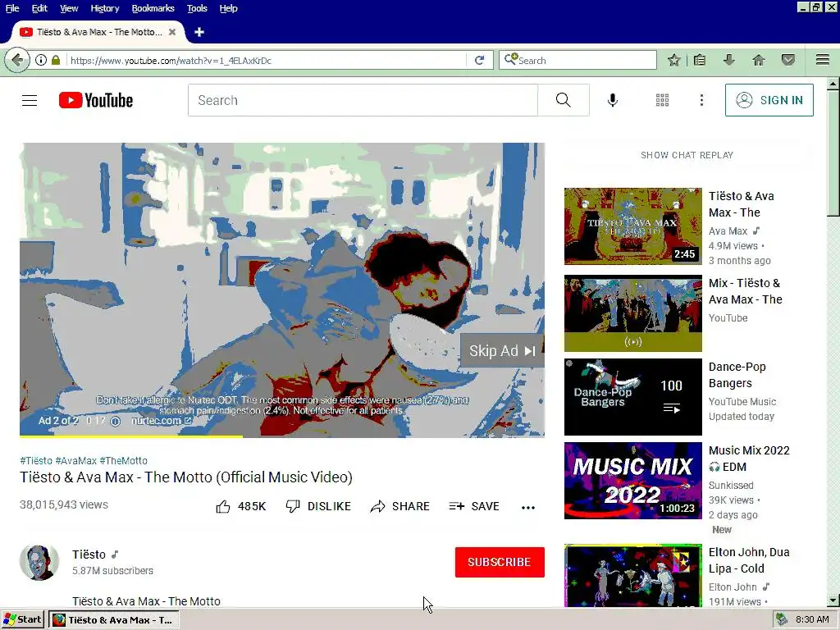
Task: Start voice search with microphone icon
Action: coord(612,100)
